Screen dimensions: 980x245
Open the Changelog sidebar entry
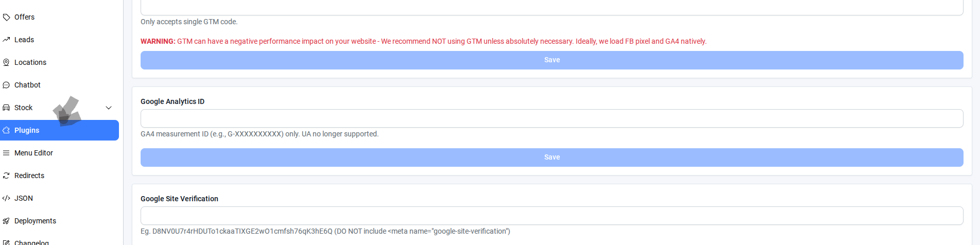coord(31,242)
